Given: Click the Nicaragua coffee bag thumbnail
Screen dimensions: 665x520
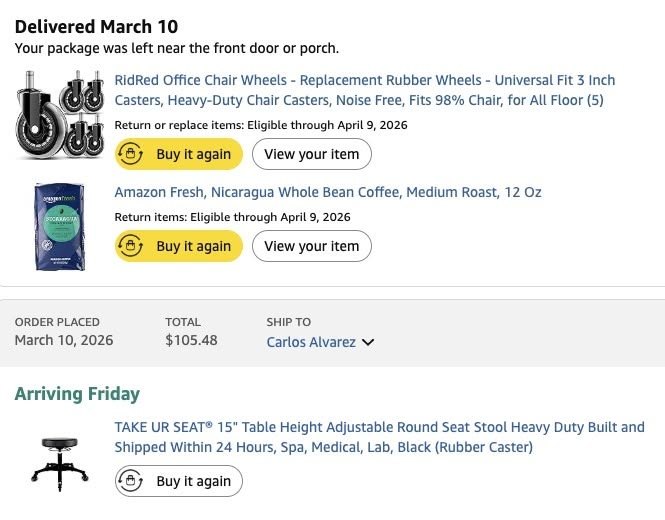Looking at the screenshot, I should pyautogui.click(x=59, y=227).
